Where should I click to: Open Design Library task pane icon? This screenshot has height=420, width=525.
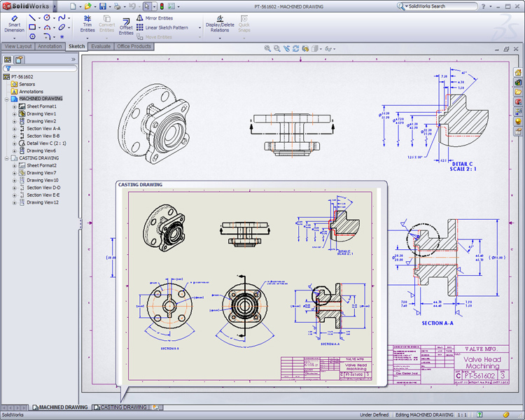click(518, 82)
